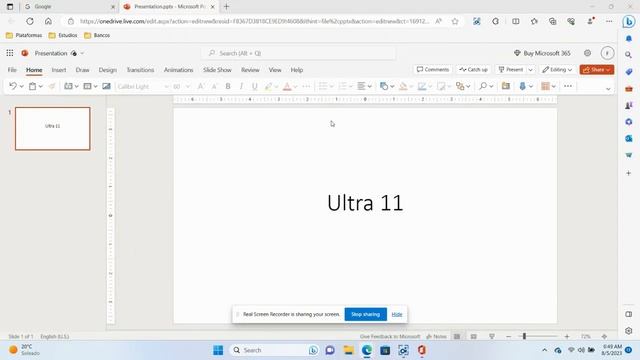
Task: Decrease font size with the smaller A icon
Action: pos(214,86)
